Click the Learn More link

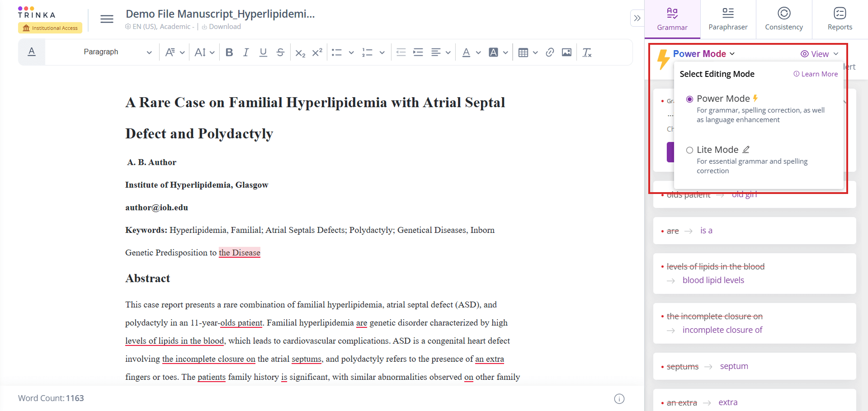click(816, 74)
